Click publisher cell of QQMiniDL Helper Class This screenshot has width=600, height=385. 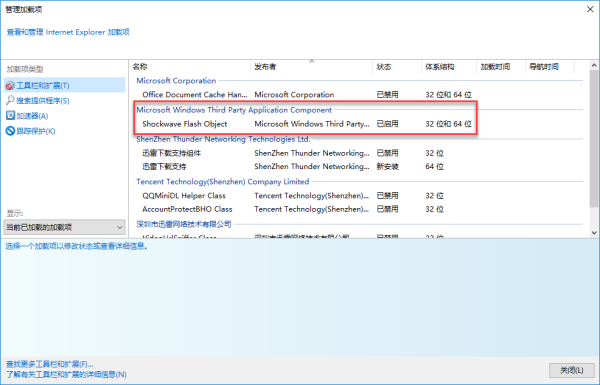(x=311, y=196)
